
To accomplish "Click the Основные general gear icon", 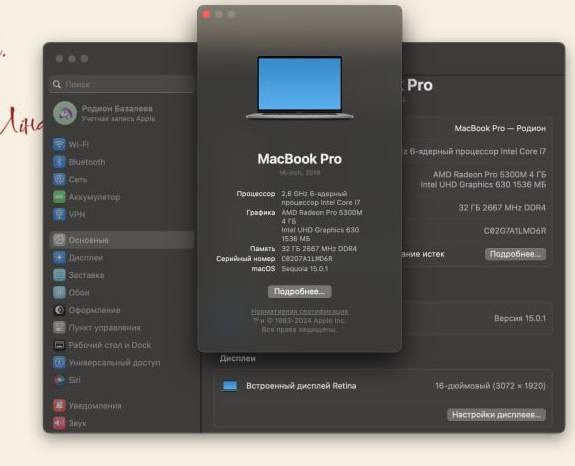I will pos(59,240).
